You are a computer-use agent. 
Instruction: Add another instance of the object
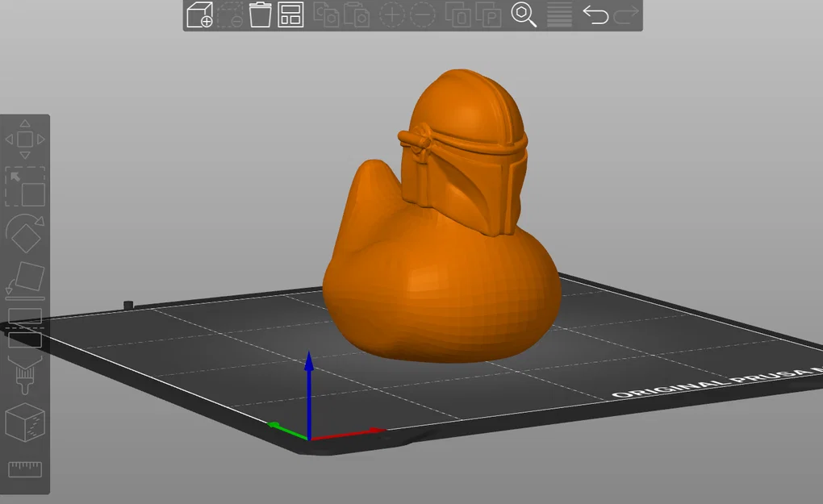pyautogui.click(x=393, y=15)
